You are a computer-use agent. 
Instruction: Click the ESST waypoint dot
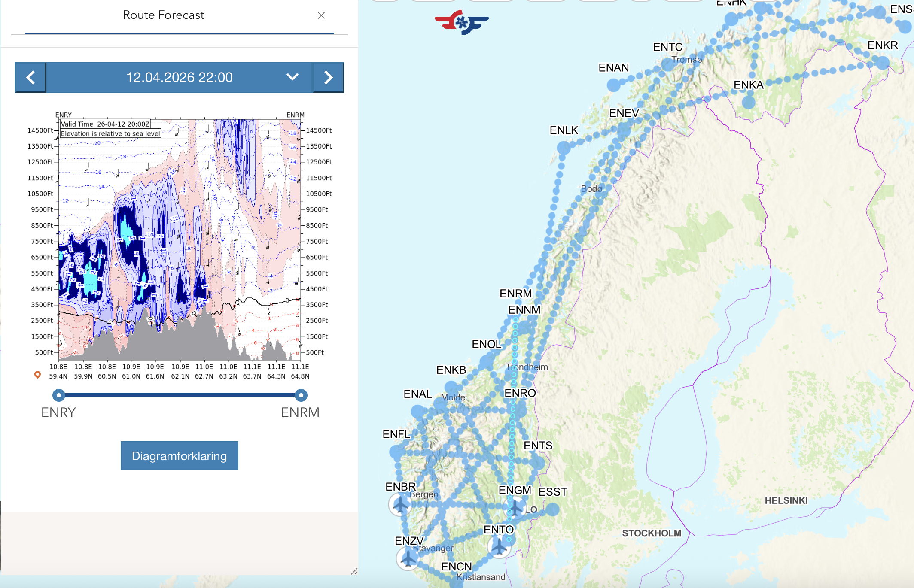point(553,509)
